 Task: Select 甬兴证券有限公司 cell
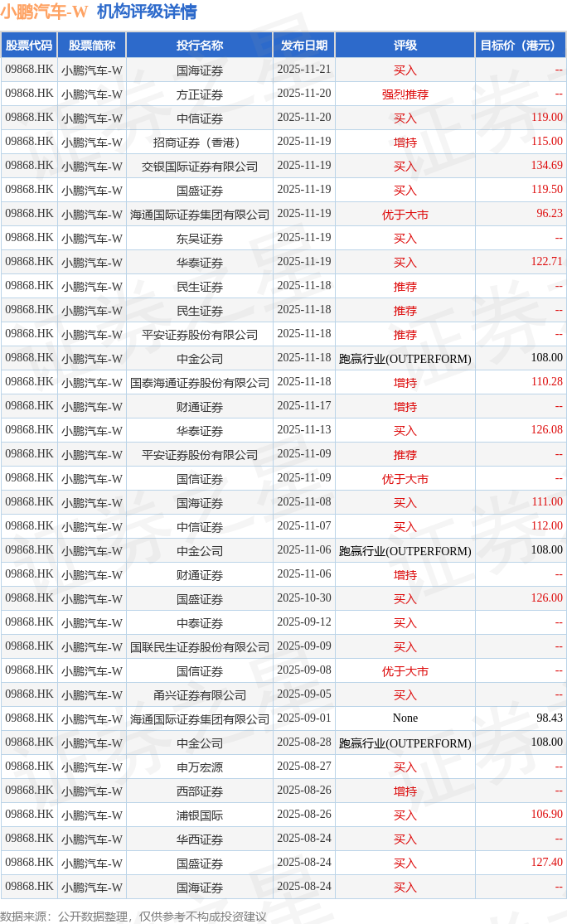point(200,695)
